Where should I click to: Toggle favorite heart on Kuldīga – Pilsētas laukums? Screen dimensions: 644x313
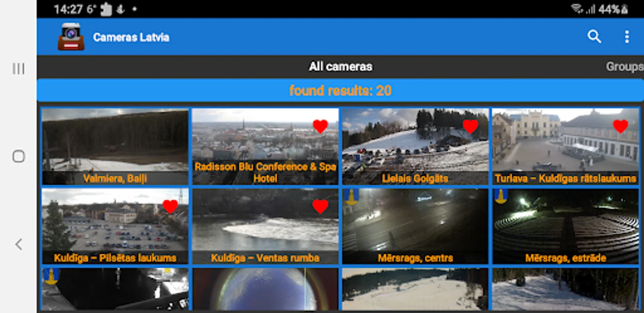pos(170,206)
